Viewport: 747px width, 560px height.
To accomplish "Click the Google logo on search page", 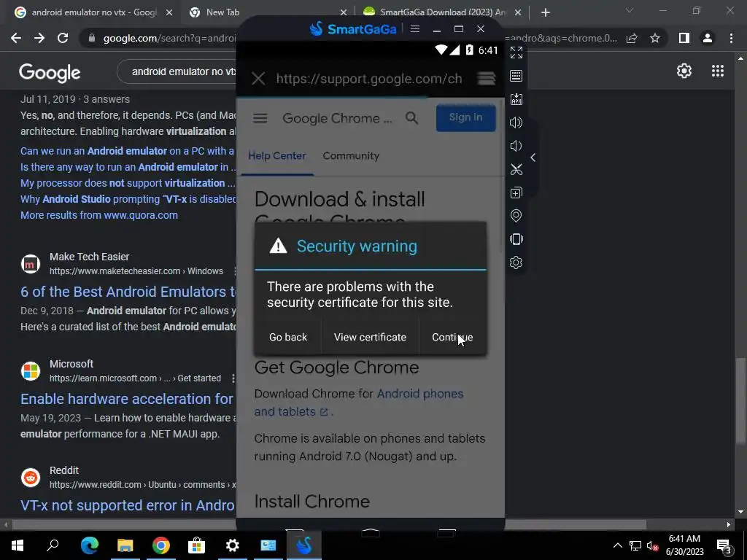I will tap(50, 72).
